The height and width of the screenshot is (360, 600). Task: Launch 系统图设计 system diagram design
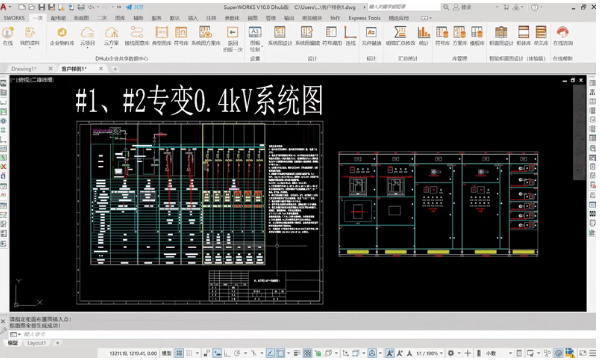(280, 36)
